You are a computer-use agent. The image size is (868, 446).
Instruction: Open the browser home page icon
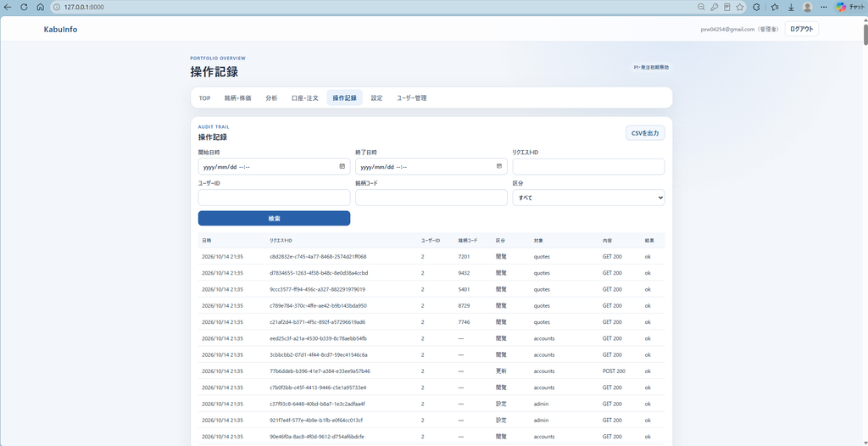coord(40,7)
